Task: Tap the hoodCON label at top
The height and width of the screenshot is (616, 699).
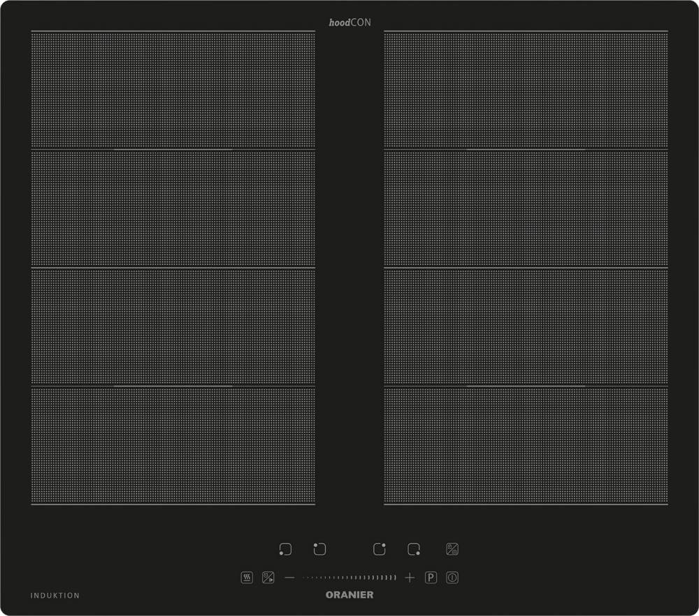Action: click(x=349, y=23)
